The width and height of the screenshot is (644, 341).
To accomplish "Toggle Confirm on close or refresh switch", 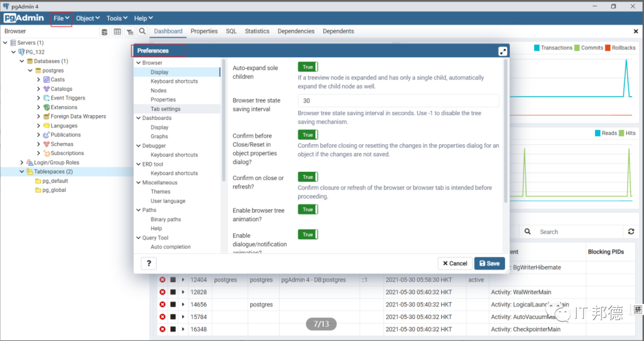I will click(308, 177).
